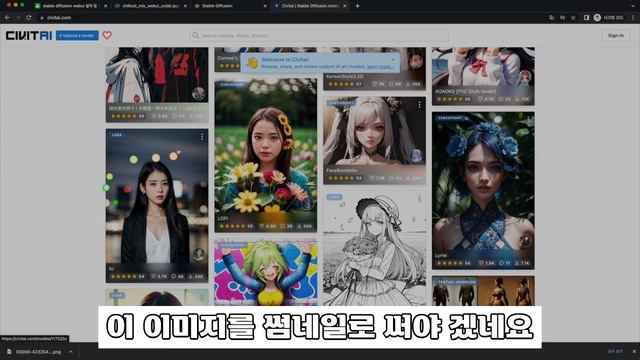This screenshot has width=640, height=360.
Task: Click the Lyriel model title text
Action: pyautogui.click(x=441, y=256)
